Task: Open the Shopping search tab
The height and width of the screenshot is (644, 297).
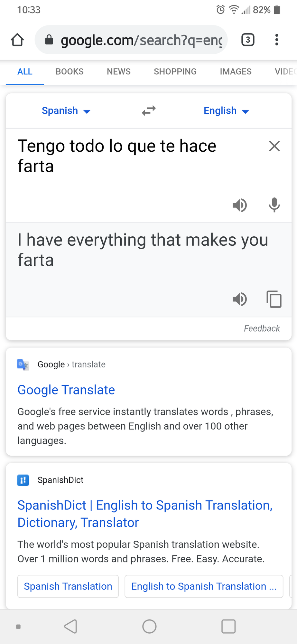Action: (x=175, y=71)
